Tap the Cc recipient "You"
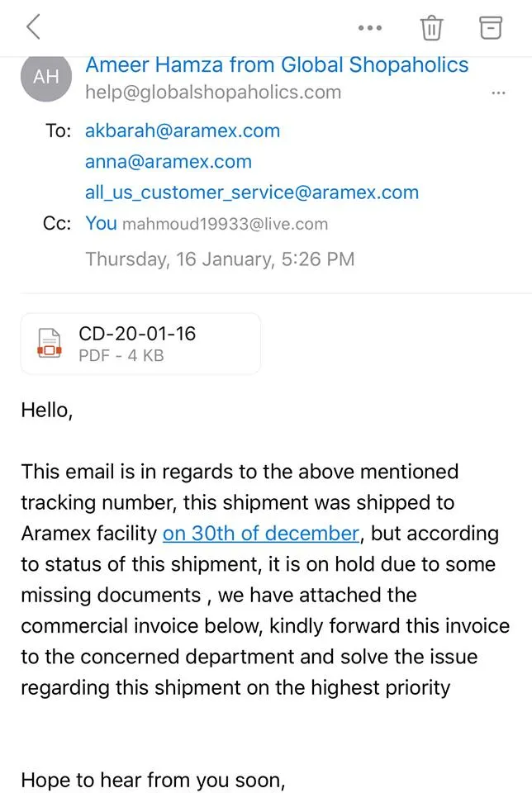This screenshot has height=793, width=532. (102, 223)
